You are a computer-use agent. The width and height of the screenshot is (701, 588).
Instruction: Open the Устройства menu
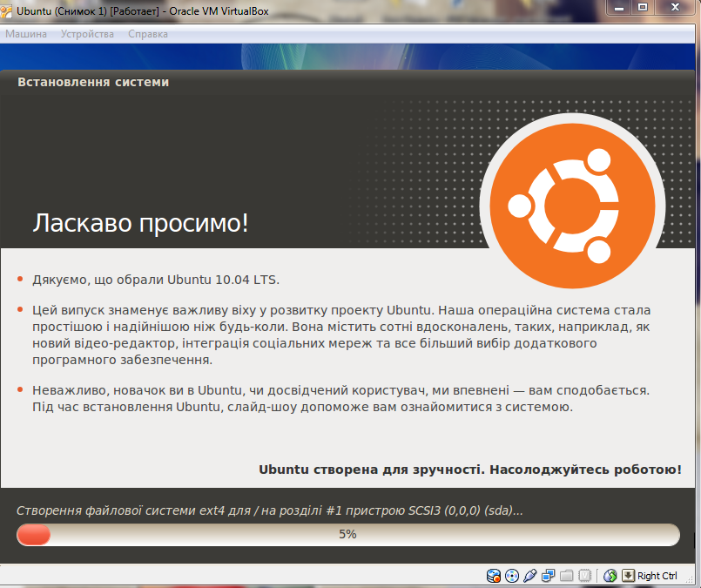coord(87,34)
